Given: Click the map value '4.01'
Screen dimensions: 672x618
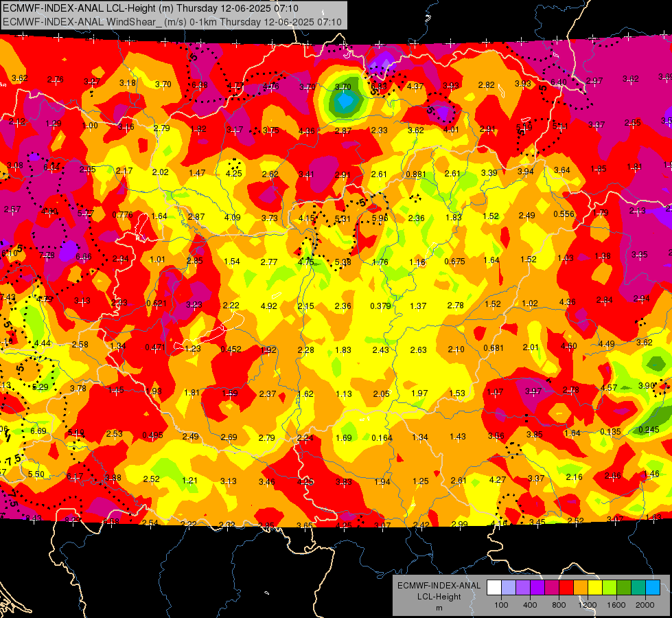Looking at the screenshot, I should click(x=451, y=130).
